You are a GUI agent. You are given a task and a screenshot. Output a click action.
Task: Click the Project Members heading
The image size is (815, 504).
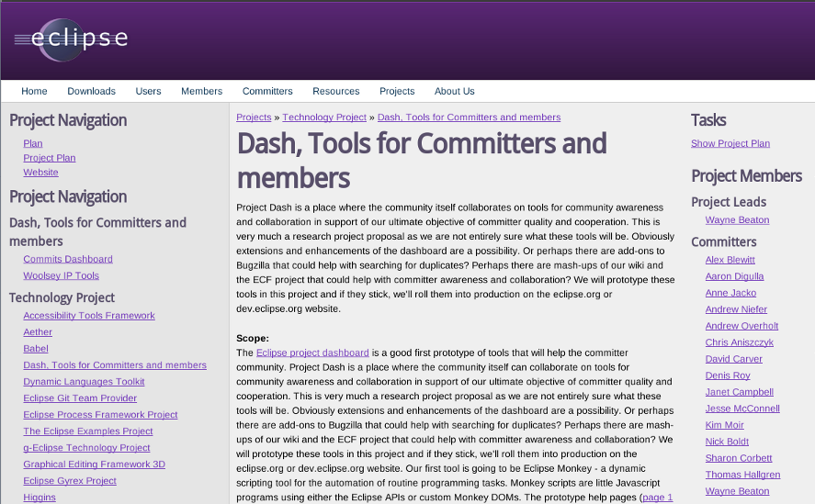(x=746, y=176)
